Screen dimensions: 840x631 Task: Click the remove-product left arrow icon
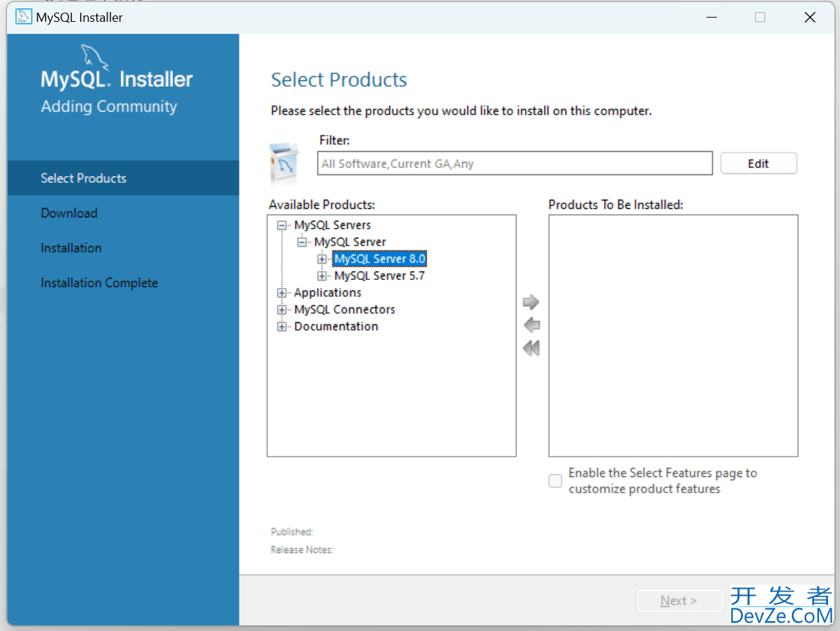[x=531, y=325]
